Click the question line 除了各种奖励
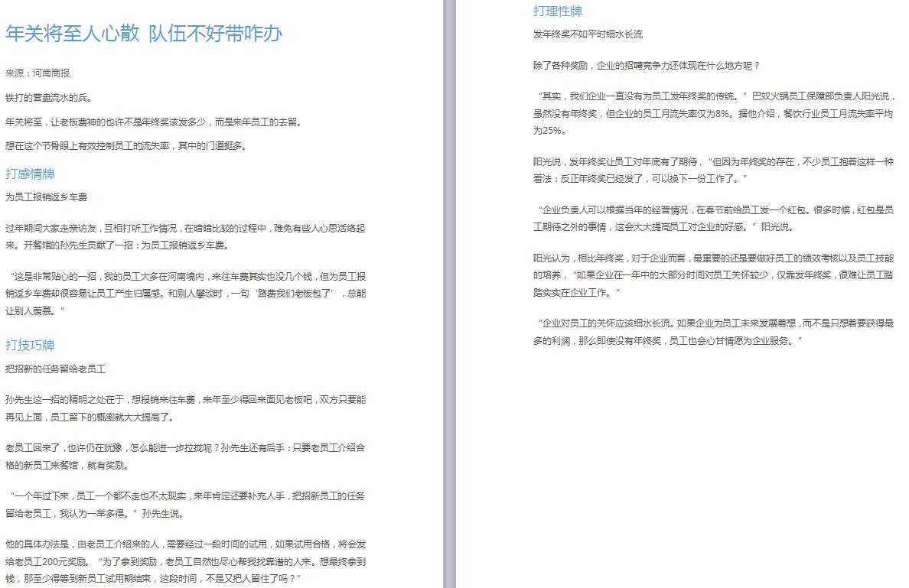Screen dimensions: 909x588 coord(647,66)
